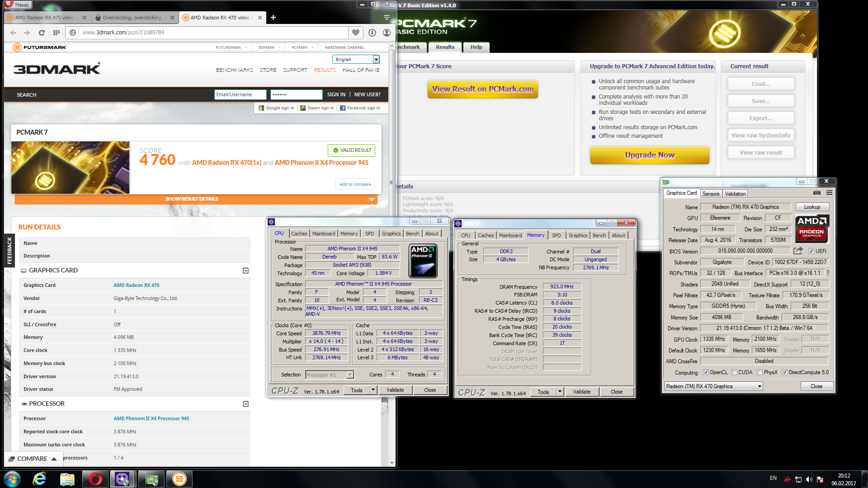The image size is (868, 488).
Task: Open the browser downloads icon
Action: [x=372, y=33]
